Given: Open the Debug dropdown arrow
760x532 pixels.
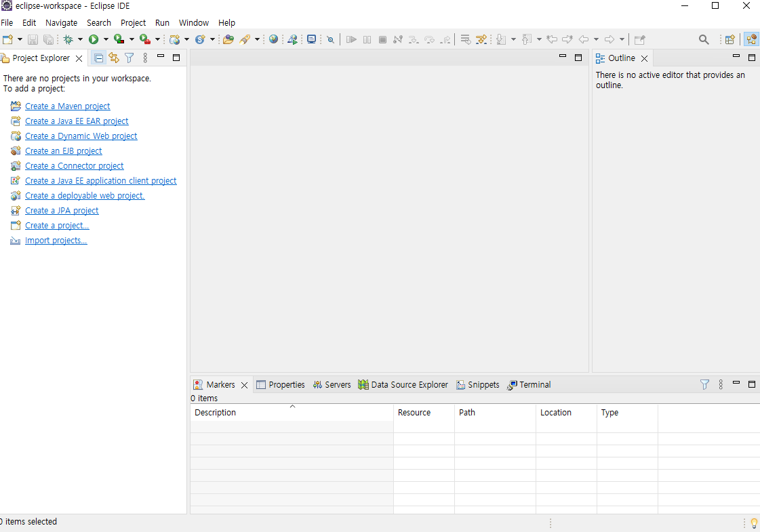Looking at the screenshot, I should 80,39.
